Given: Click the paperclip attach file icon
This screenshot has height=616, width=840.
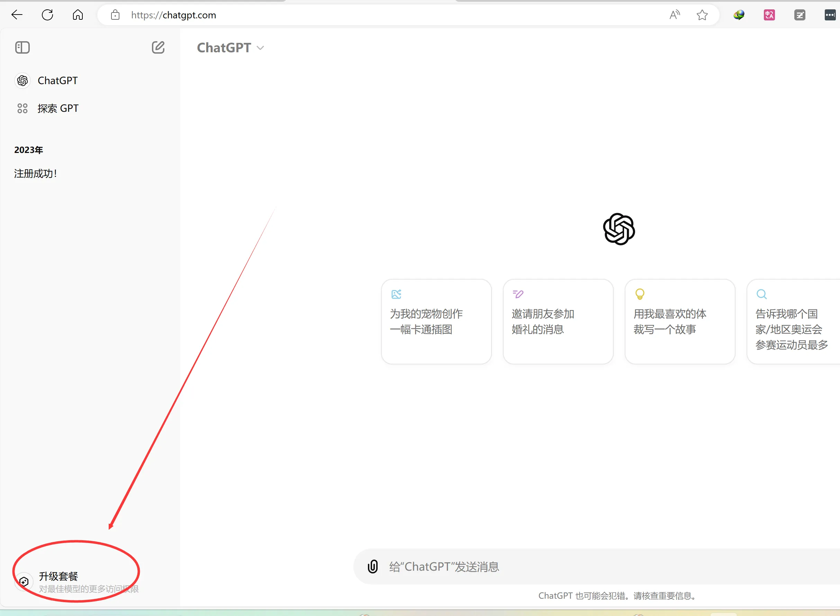Looking at the screenshot, I should click(372, 567).
